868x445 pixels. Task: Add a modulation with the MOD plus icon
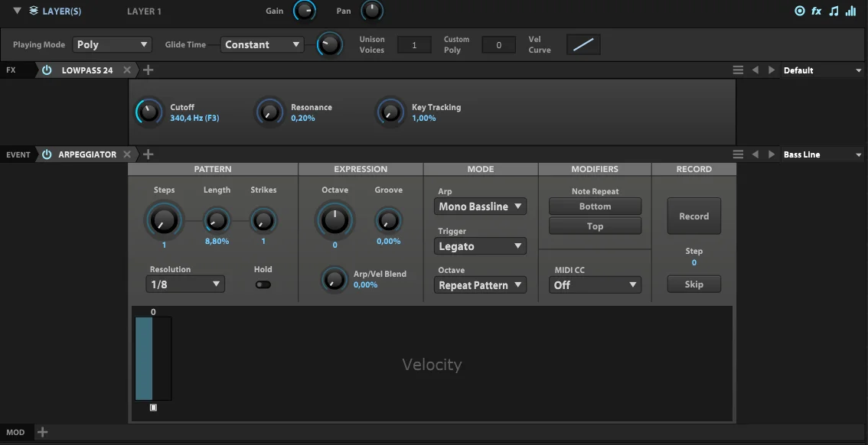43,432
